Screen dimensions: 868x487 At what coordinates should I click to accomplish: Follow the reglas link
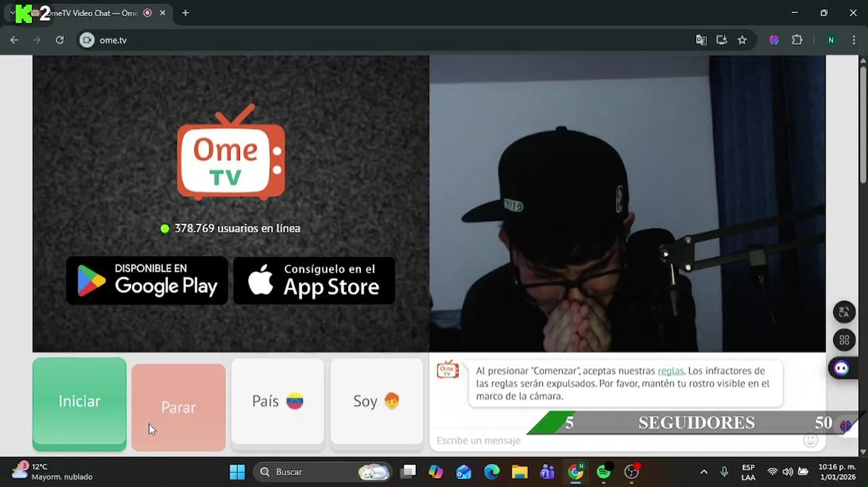671,371
